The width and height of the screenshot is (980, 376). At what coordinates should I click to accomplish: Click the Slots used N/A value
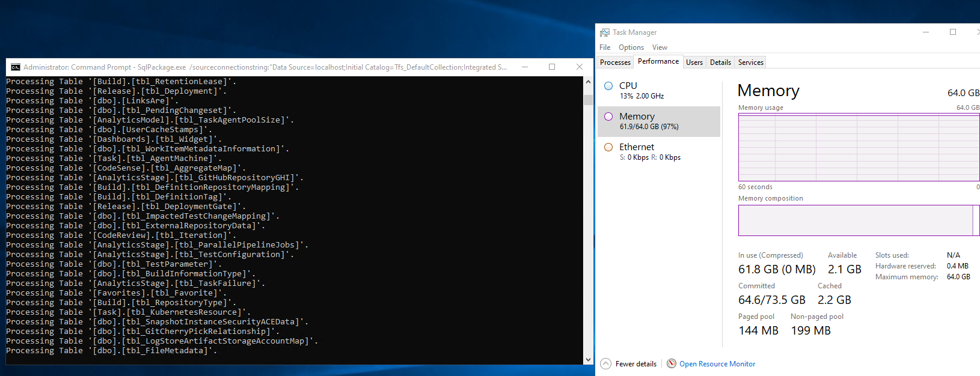coord(954,255)
